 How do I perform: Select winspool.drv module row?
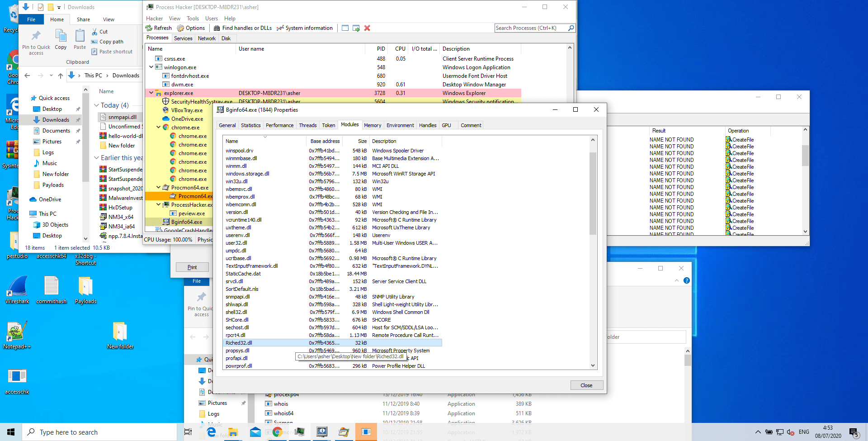point(332,151)
